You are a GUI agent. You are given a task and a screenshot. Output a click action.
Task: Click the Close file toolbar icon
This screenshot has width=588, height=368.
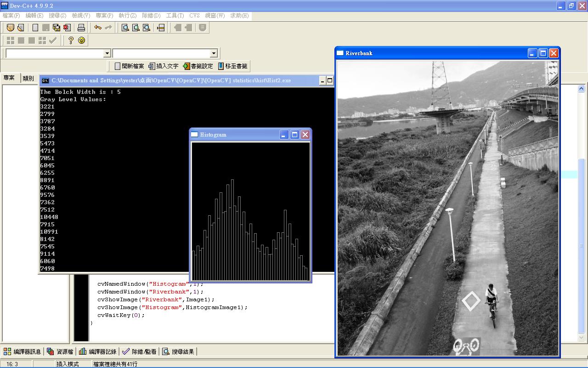coord(67,28)
